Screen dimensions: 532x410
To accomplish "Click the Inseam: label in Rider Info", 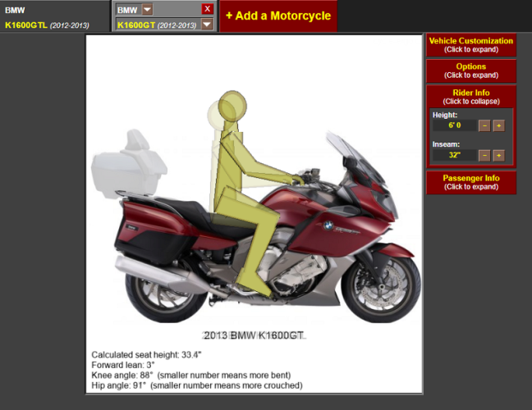I will point(446,144).
